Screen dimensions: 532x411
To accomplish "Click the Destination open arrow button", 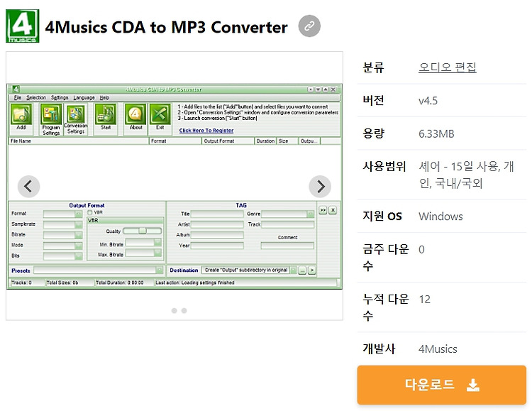I will point(312,270).
